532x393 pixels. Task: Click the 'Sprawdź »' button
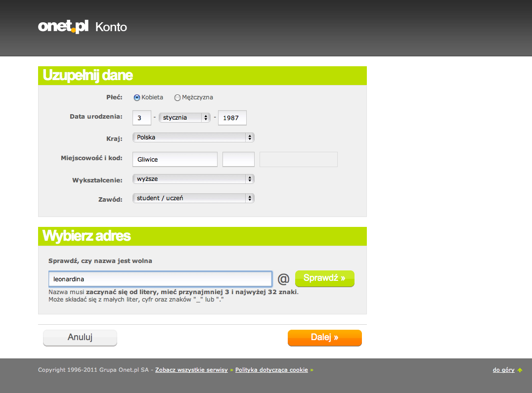tap(324, 278)
